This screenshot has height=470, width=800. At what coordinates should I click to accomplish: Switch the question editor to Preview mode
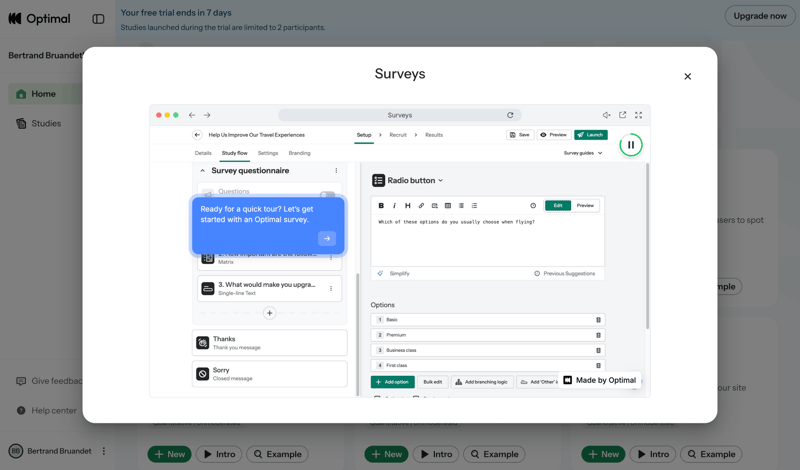(x=585, y=205)
